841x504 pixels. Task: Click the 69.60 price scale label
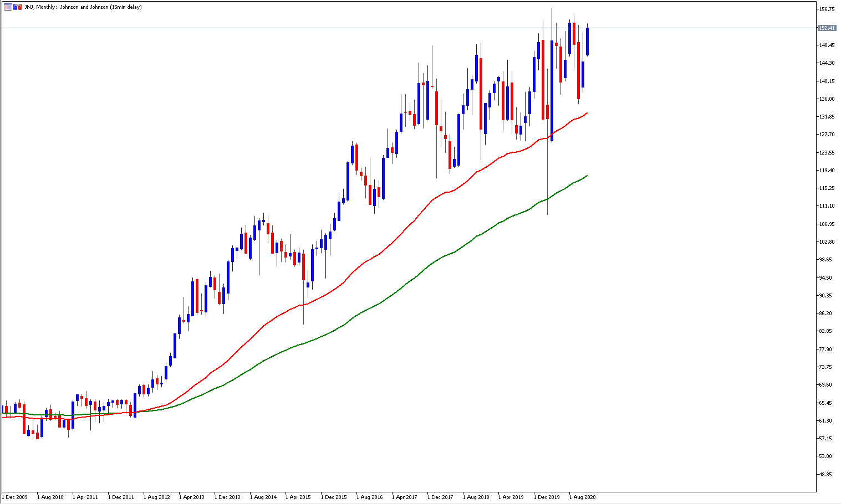(x=827, y=385)
